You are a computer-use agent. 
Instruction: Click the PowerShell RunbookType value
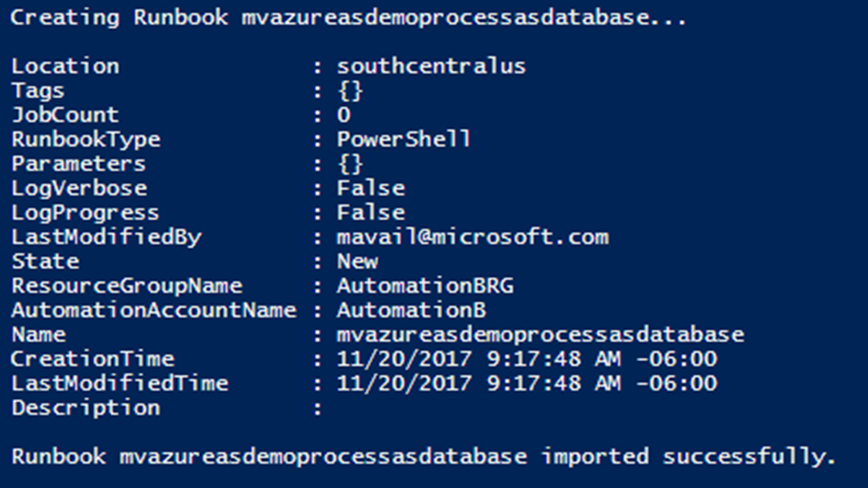[x=403, y=139]
